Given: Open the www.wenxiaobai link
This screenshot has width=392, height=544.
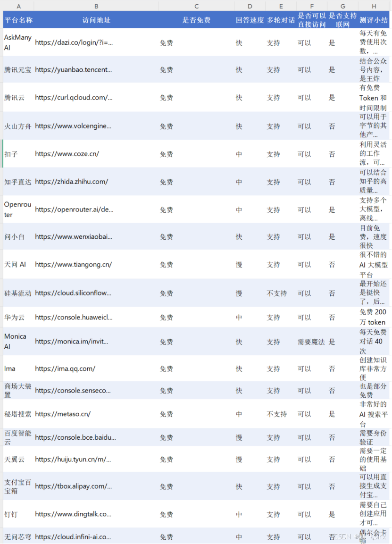Looking at the screenshot, I should pyautogui.click(x=74, y=236).
